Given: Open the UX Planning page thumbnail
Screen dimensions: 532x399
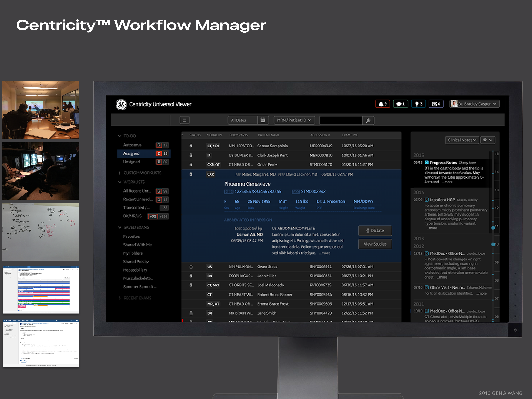Looking at the screenshot, I should pos(41,290).
